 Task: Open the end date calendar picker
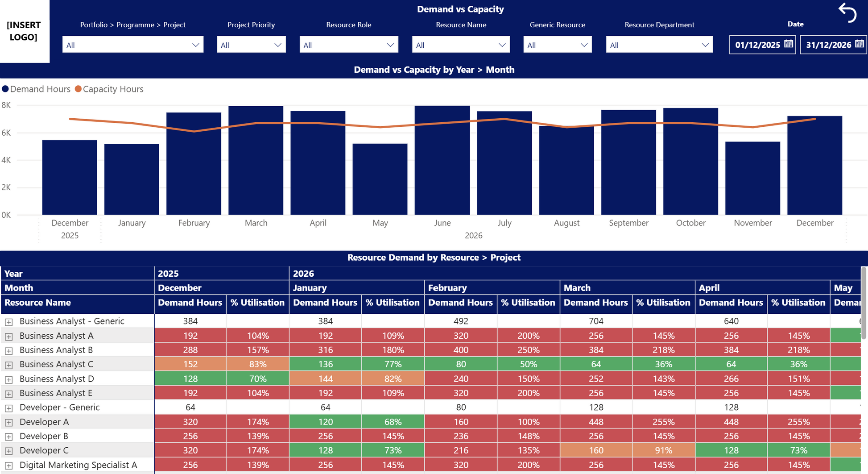click(859, 44)
